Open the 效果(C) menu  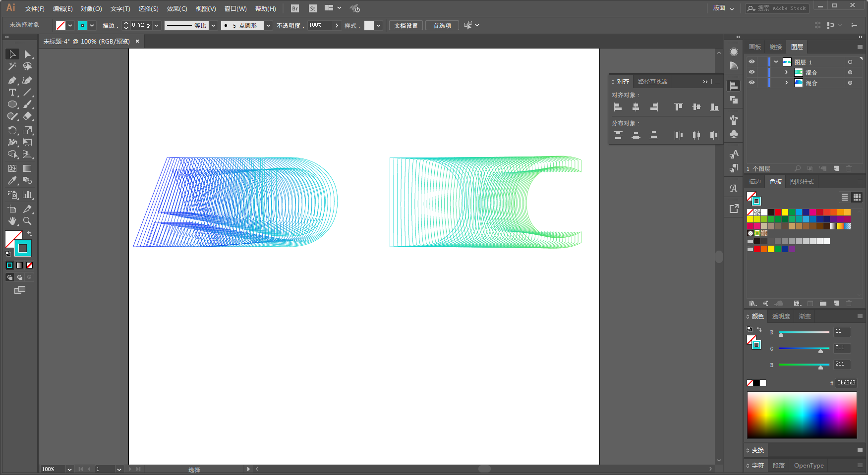click(x=177, y=9)
